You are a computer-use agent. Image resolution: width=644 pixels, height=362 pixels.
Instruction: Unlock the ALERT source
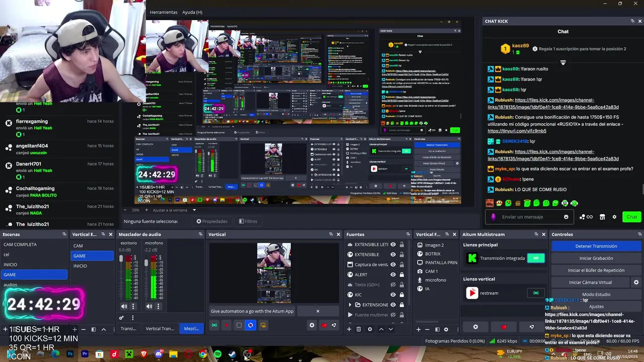tap(401, 275)
